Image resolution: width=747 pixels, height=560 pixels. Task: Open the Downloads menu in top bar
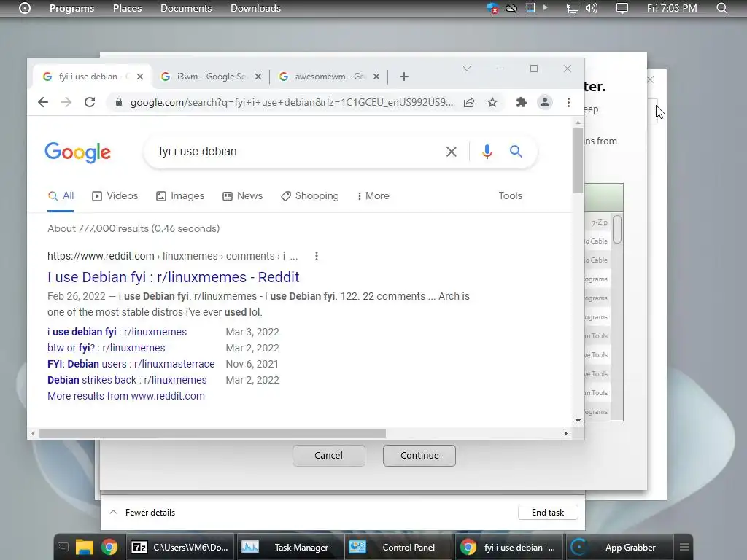point(255,8)
